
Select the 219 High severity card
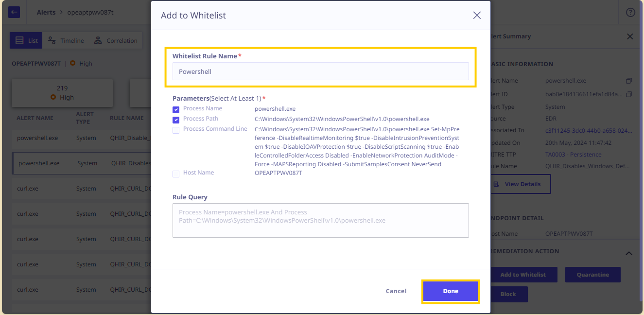(62, 93)
